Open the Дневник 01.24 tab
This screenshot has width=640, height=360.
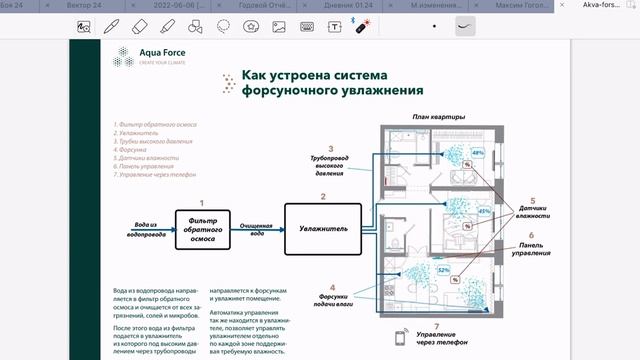(x=348, y=5)
